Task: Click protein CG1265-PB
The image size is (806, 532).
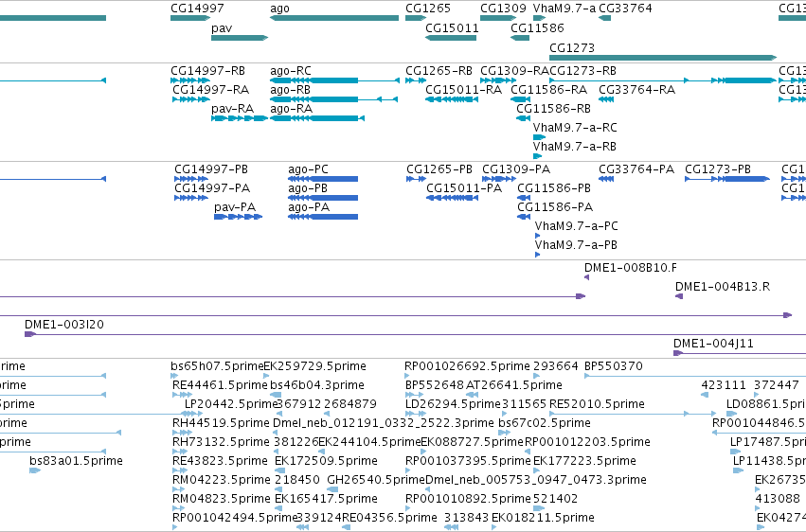Action: (x=439, y=168)
